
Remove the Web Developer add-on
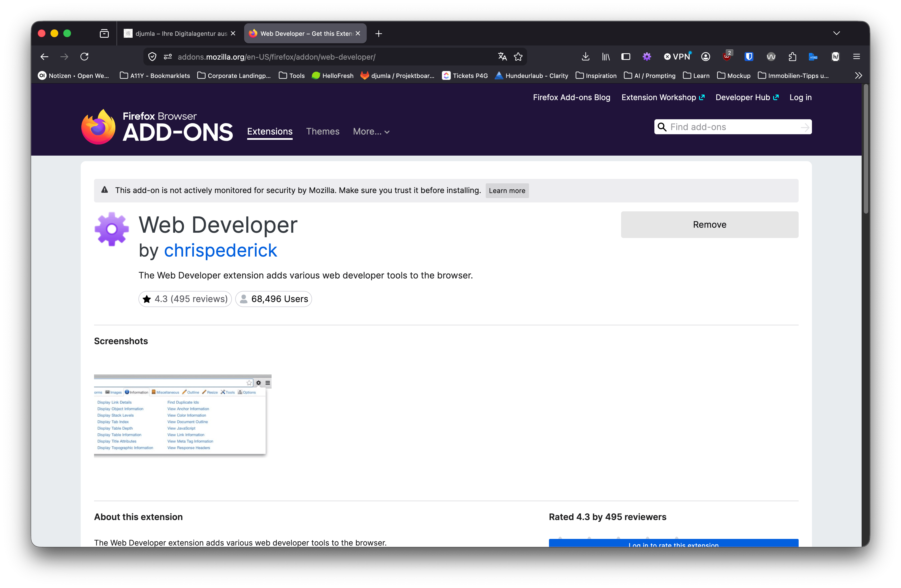(x=709, y=225)
